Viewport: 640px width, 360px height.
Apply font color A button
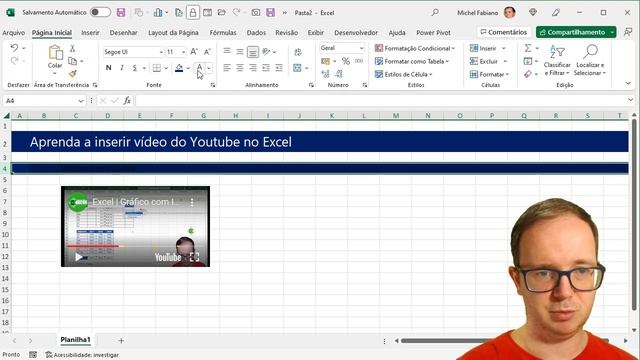tap(199, 68)
